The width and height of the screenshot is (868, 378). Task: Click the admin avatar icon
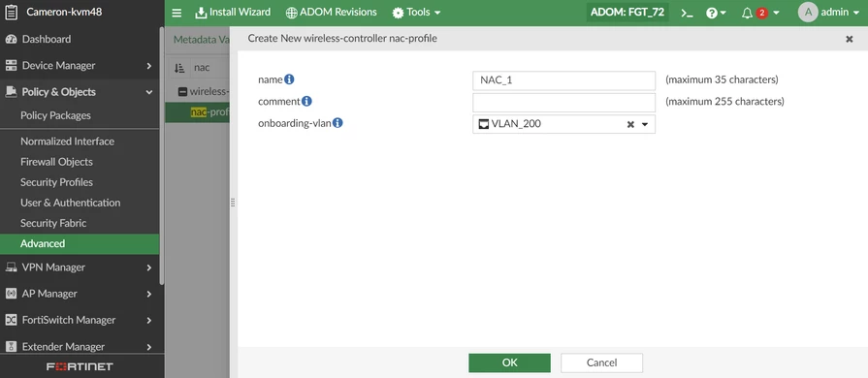click(808, 13)
